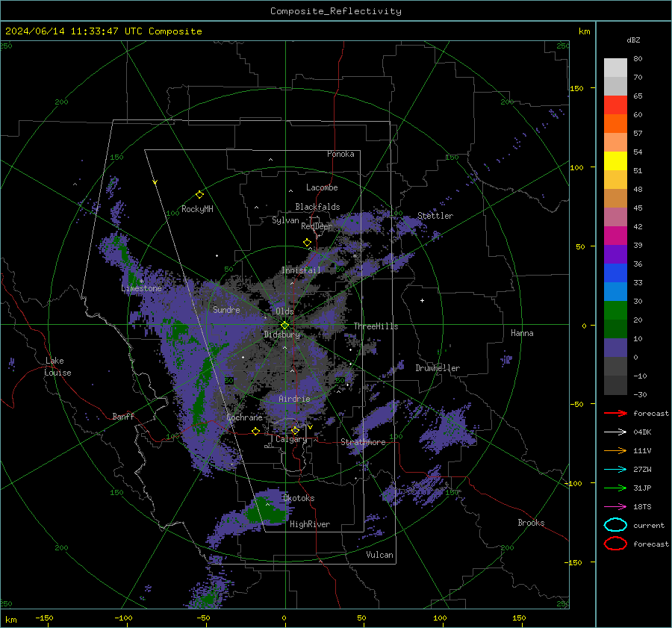Click the Sundre label
Viewport: 672px width, 628px height.
[226, 309]
